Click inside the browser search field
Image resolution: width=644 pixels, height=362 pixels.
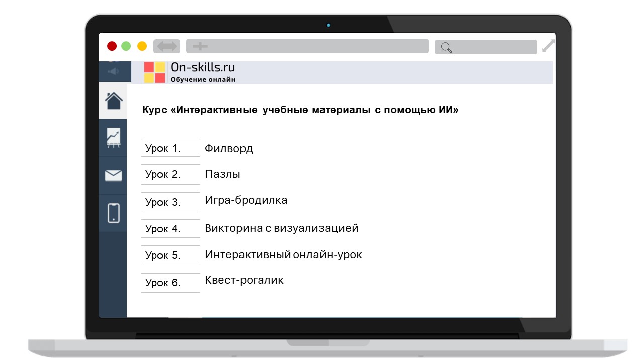click(x=493, y=47)
